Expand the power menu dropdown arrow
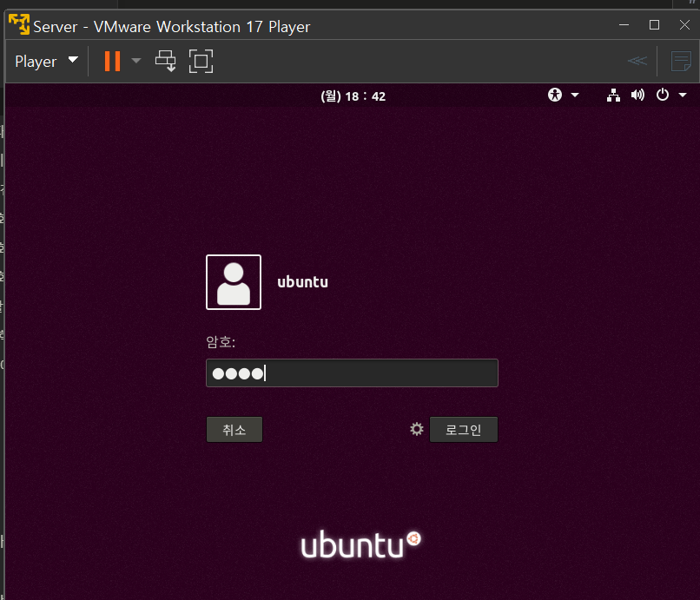 [683, 95]
